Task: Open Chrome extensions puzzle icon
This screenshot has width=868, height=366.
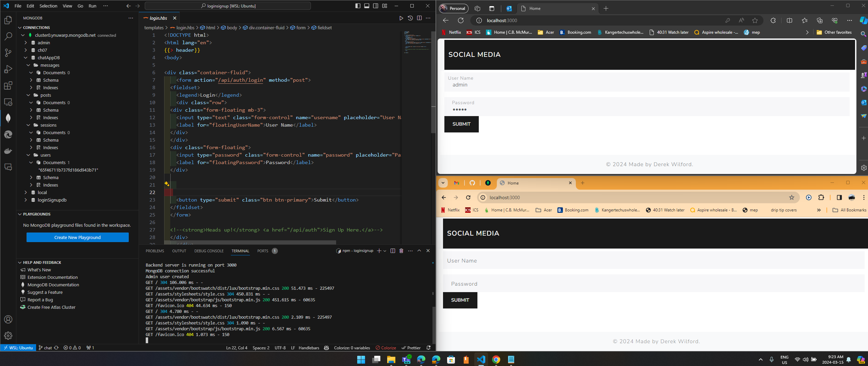Action: click(821, 197)
